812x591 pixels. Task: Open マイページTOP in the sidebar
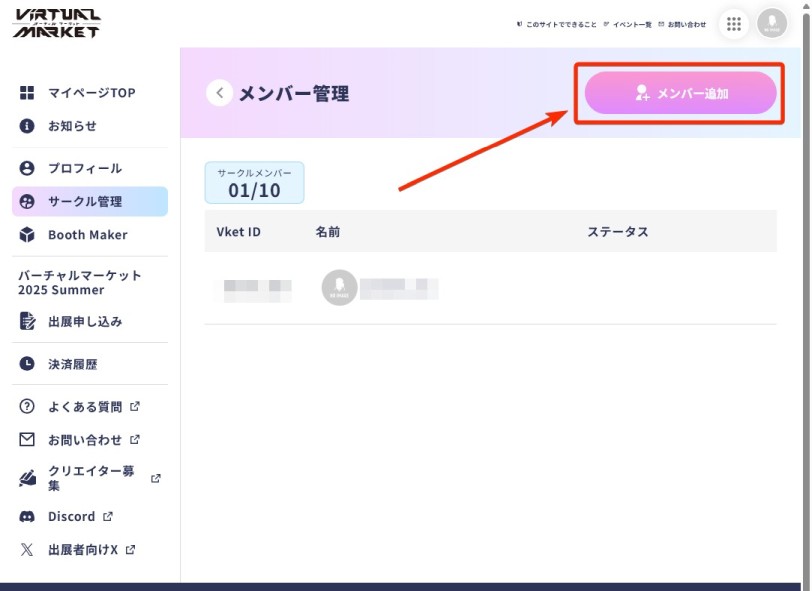tap(90, 93)
